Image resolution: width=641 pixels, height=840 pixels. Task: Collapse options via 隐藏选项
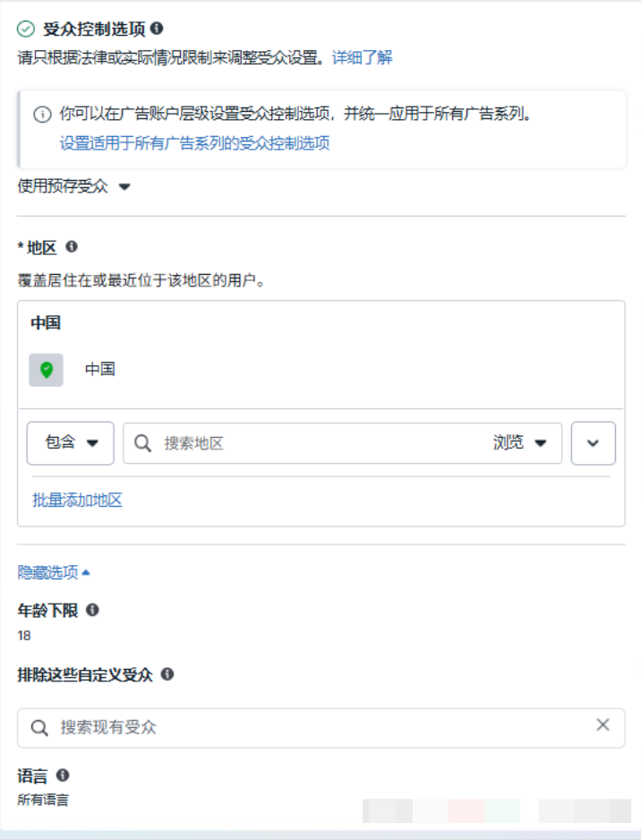coord(54,571)
